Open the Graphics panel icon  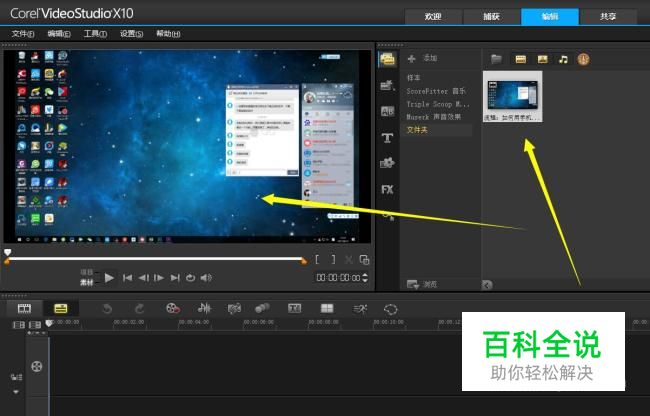tap(387, 163)
